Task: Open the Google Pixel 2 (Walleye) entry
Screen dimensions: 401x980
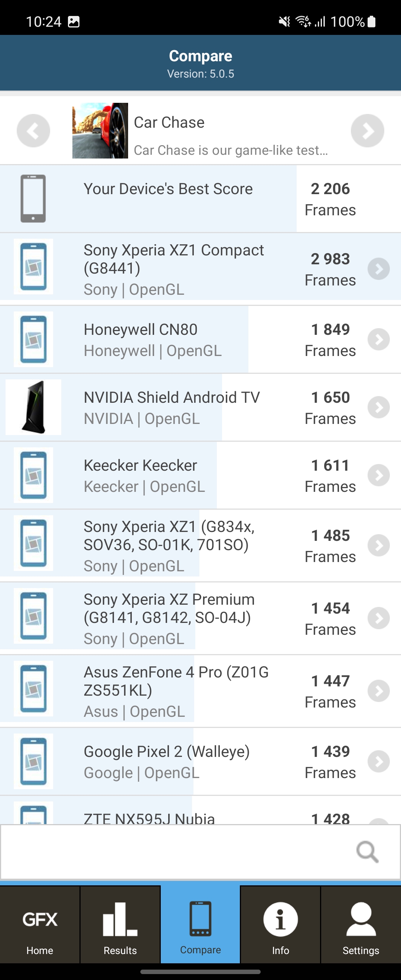Action: 167,762
